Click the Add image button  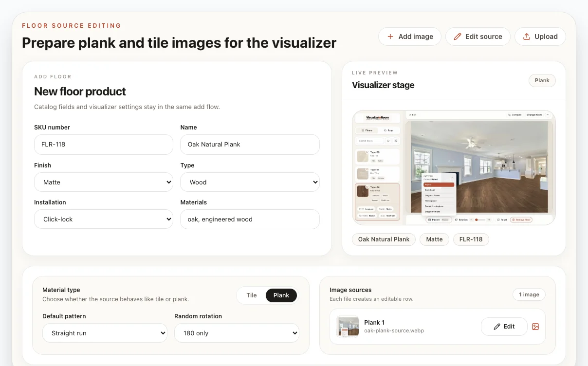[x=410, y=37]
